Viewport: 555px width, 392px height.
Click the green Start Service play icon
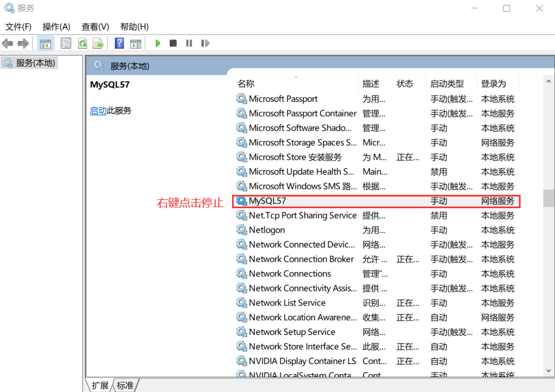[158, 43]
